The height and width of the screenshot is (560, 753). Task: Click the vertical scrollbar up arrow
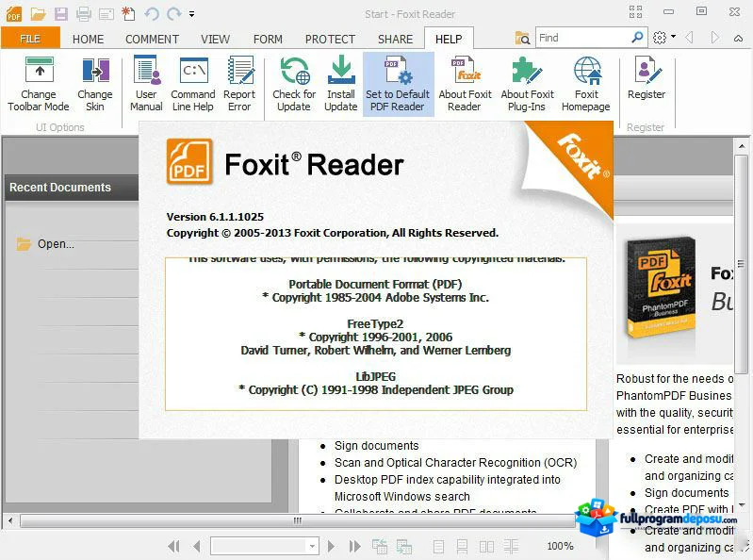742,145
